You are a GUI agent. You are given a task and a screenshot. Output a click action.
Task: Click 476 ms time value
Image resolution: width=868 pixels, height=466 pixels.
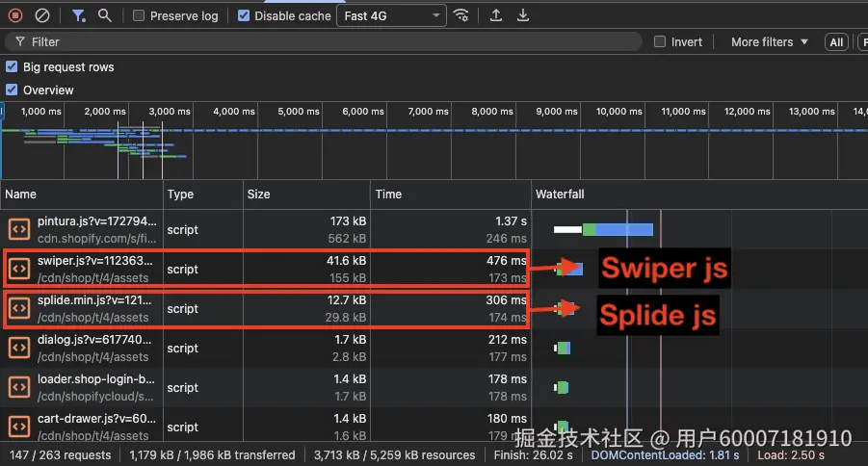click(506, 261)
